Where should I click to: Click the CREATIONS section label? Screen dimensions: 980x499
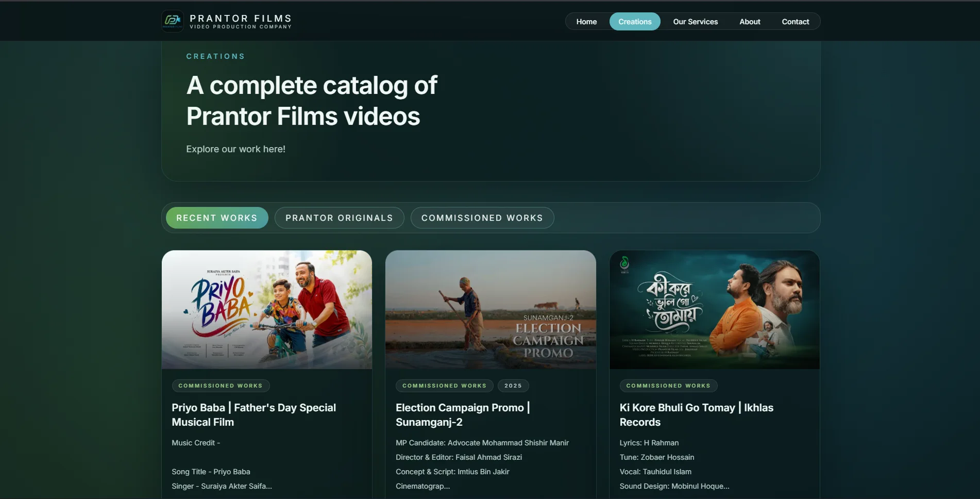pos(215,56)
